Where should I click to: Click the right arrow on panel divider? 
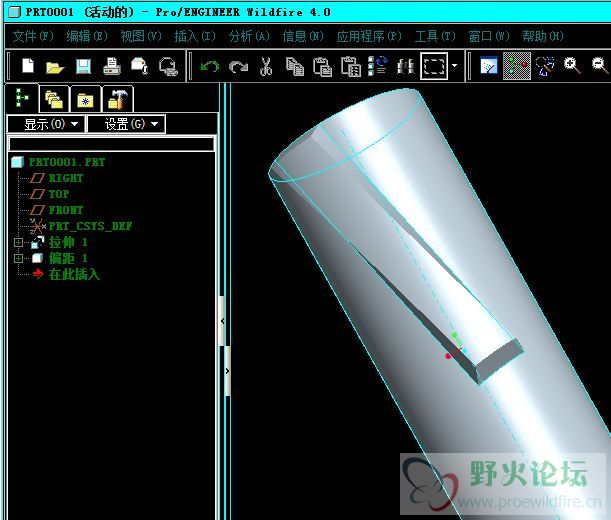click(228, 371)
